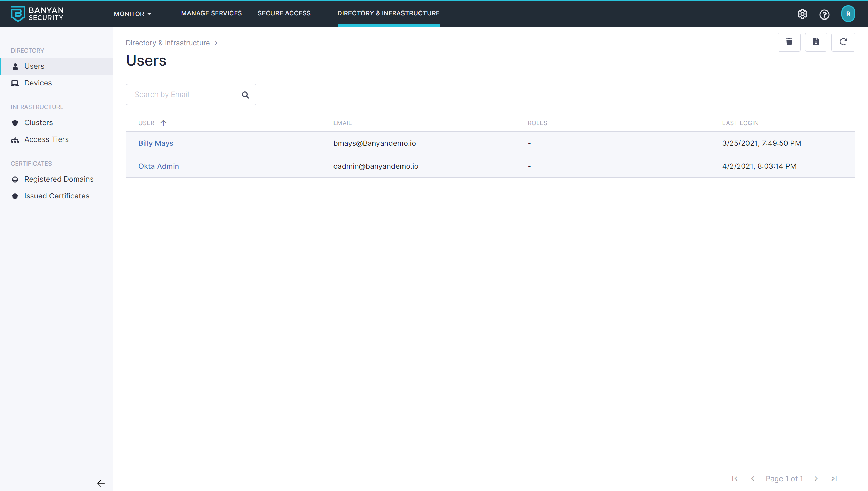Jump to last page arrow
The width and height of the screenshot is (868, 491).
[x=834, y=478]
